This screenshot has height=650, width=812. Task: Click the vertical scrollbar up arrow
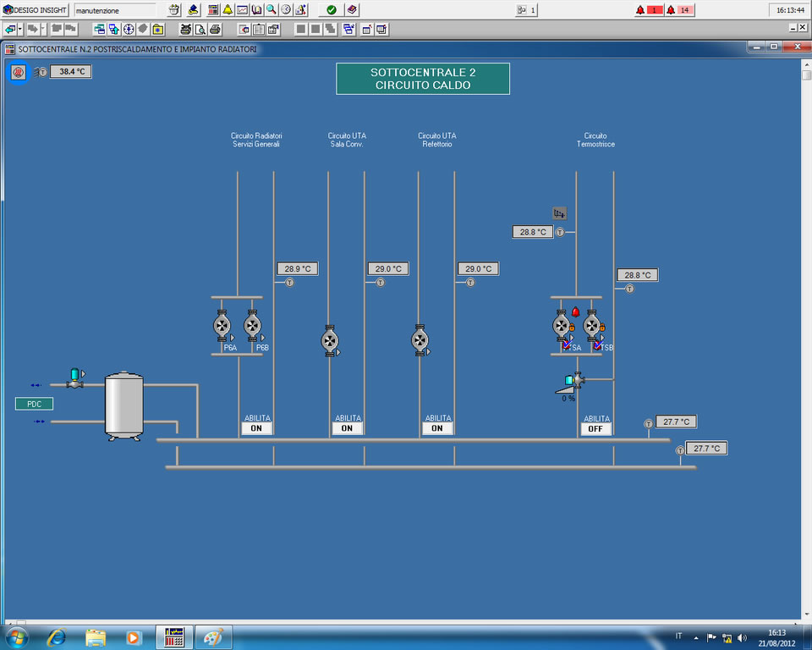[x=806, y=65]
